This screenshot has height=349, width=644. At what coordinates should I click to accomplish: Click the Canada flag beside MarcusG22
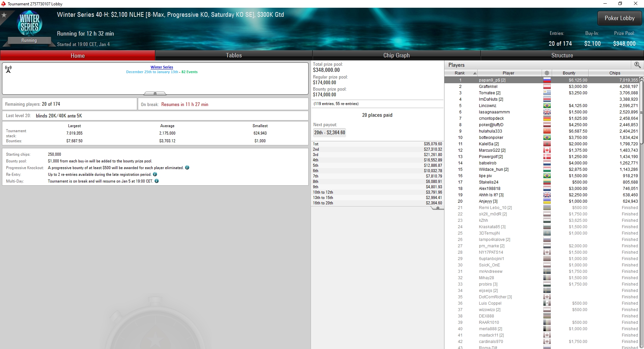point(547,150)
